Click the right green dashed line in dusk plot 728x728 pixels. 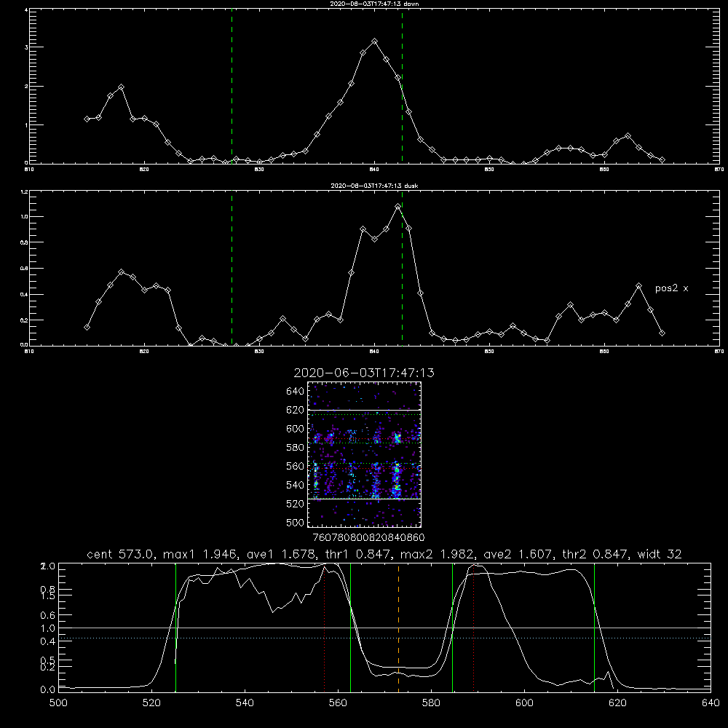[402, 268]
